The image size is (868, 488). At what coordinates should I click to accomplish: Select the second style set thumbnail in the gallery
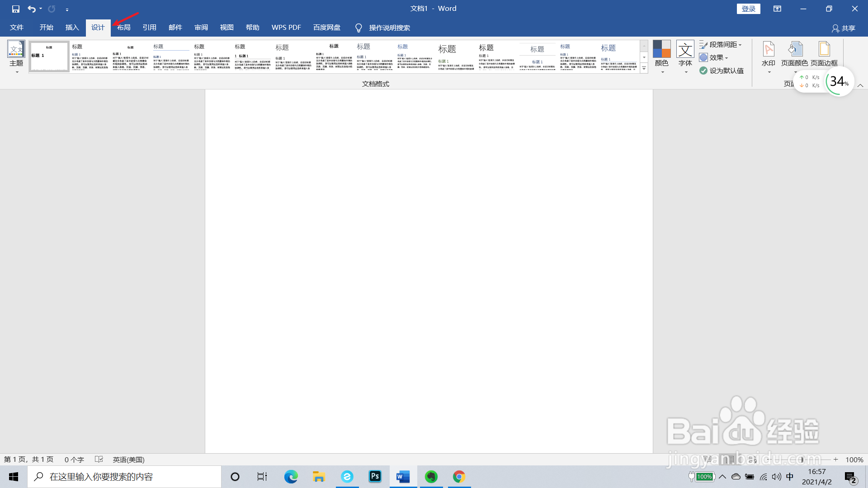coord(90,56)
